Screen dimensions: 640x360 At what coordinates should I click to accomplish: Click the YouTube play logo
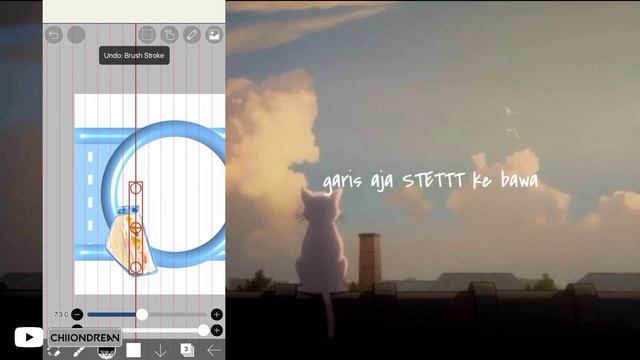tap(29, 337)
